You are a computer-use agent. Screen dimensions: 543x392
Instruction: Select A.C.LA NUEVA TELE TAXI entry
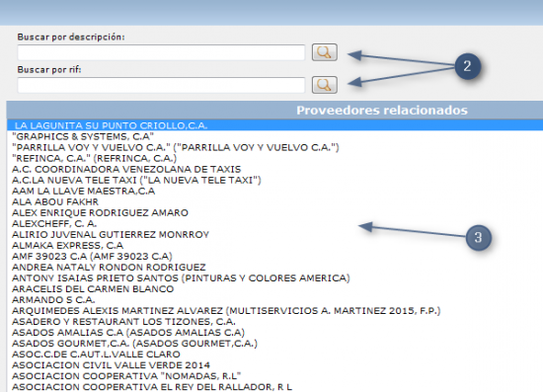click(x=275, y=180)
